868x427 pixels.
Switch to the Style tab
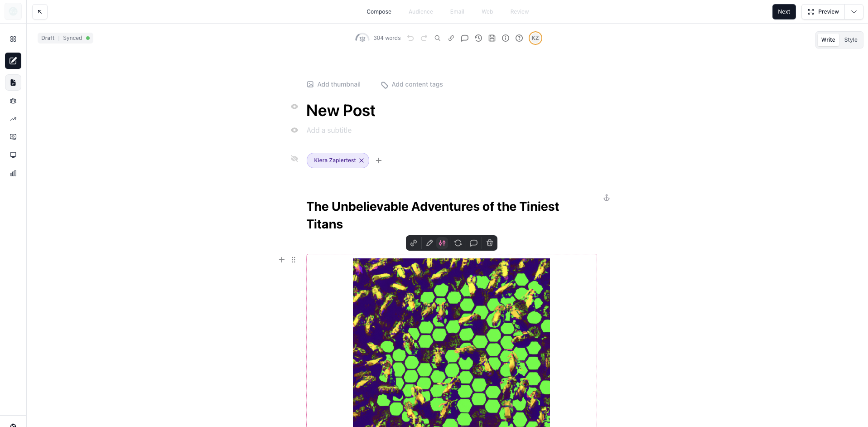click(851, 39)
